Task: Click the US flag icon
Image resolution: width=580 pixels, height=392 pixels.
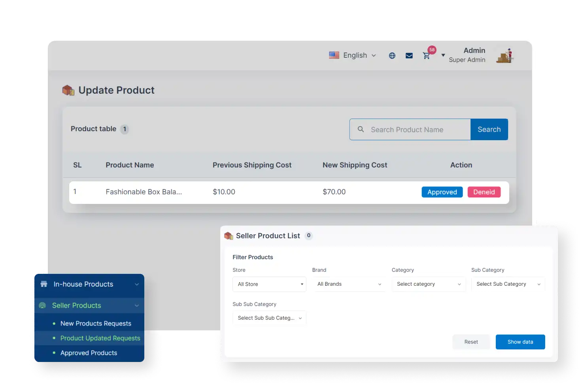Action: point(334,55)
